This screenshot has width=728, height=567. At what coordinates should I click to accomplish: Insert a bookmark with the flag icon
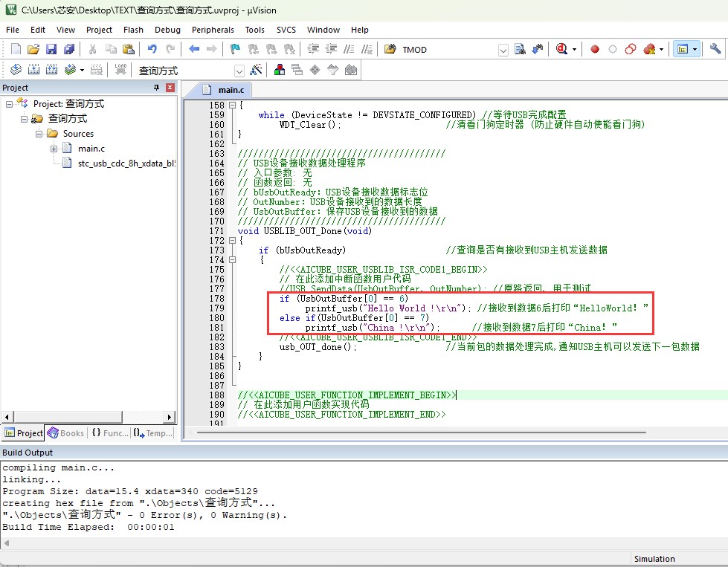pyautogui.click(x=236, y=49)
